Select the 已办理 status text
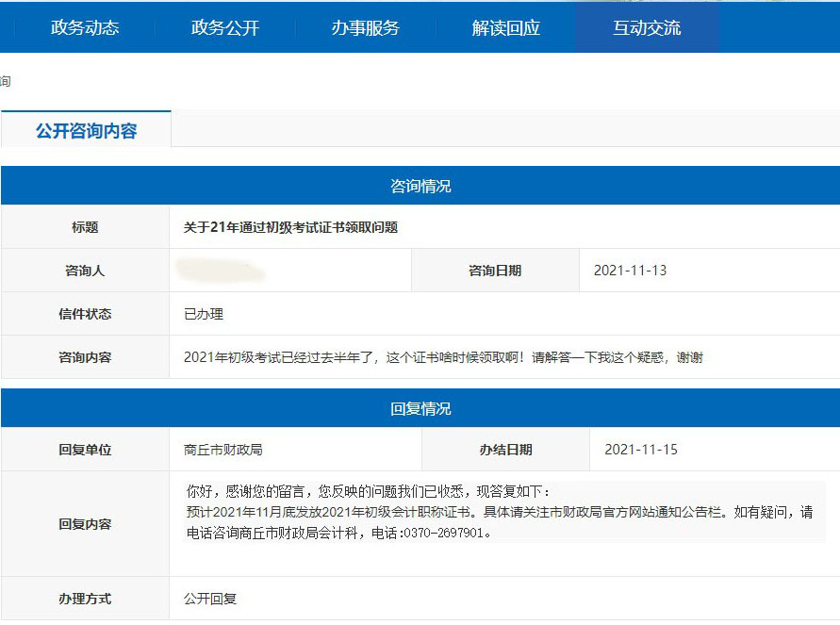 click(x=203, y=313)
